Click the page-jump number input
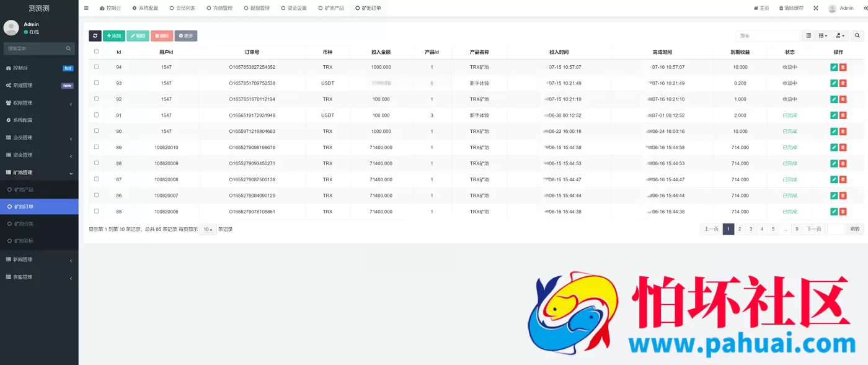This screenshot has width=868, height=365. (836, 229)
